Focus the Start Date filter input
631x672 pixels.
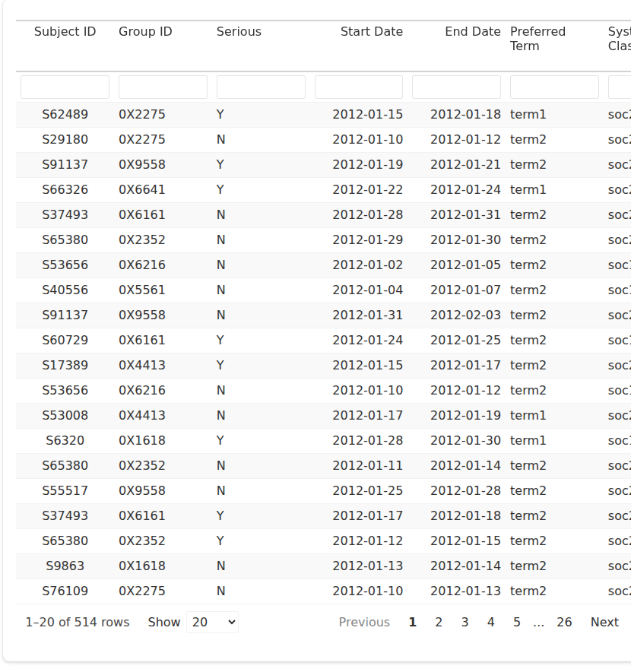pyautogui.click(x=359, y=87)
